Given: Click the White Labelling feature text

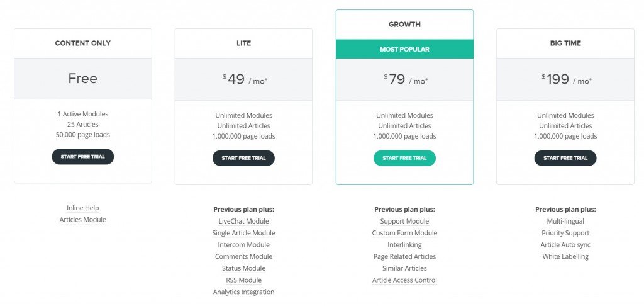Looking at the screenshot, I should click(565, 257).
